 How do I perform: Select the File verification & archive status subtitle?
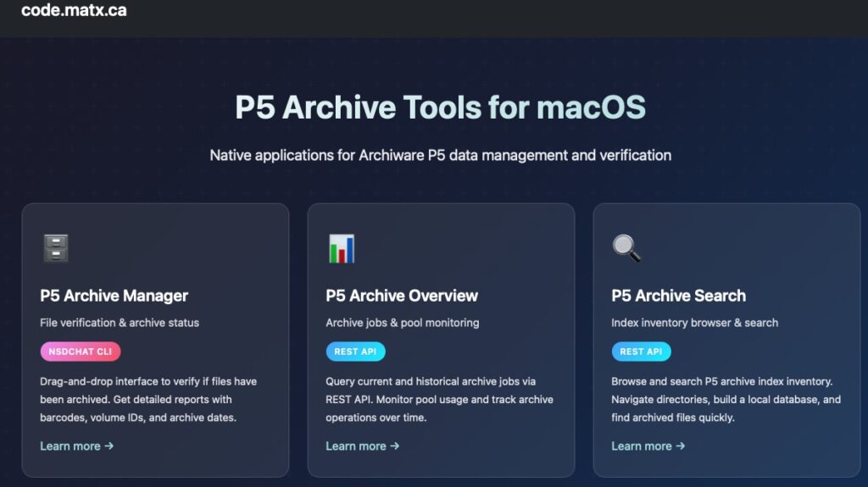pyautogui.click(x=120, y=323)
